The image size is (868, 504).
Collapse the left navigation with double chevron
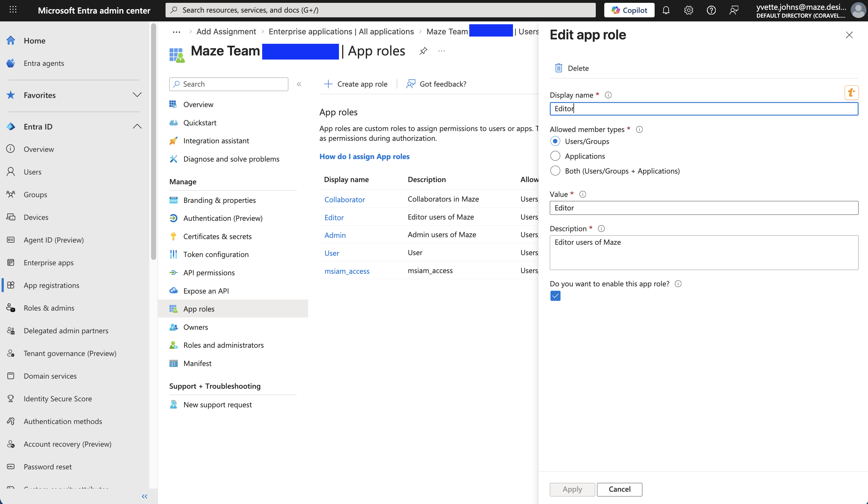pos(144,496)
